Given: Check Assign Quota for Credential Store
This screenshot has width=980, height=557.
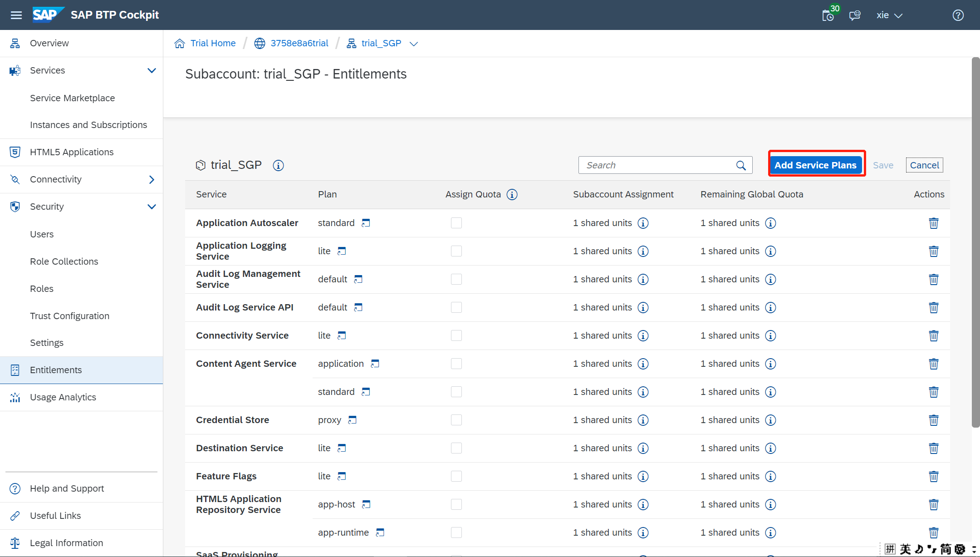Looking at the screenshot, I should [456, 420].
